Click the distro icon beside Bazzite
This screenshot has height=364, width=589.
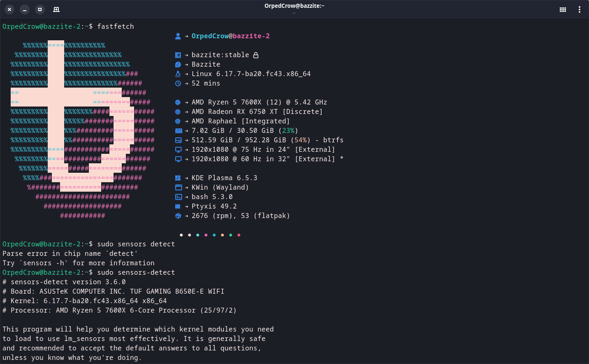tap(178, 65)
